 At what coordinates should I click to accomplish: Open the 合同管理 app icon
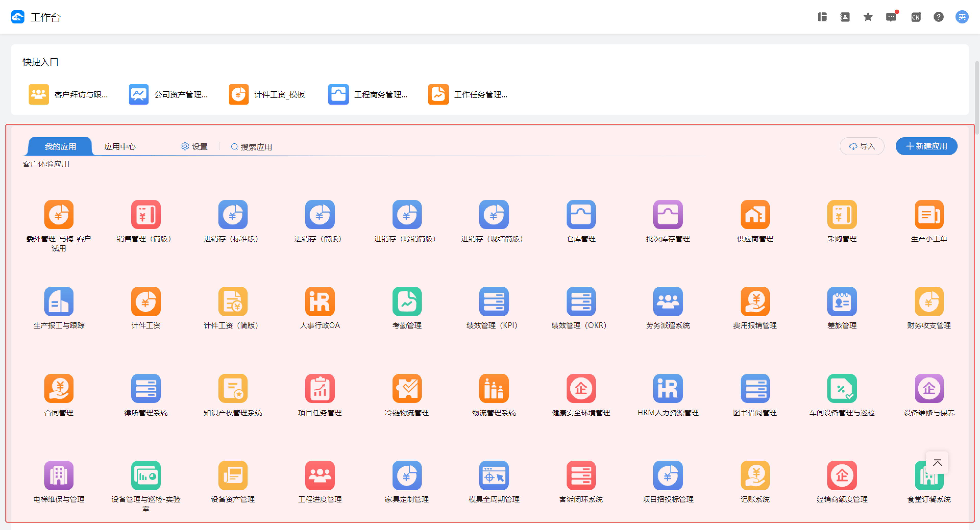59,388
